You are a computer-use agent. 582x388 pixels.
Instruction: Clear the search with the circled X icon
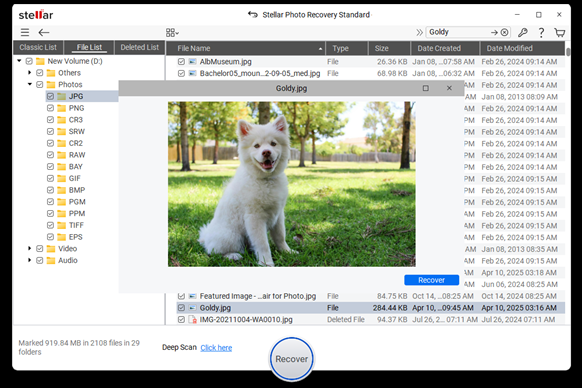[504, 32]
